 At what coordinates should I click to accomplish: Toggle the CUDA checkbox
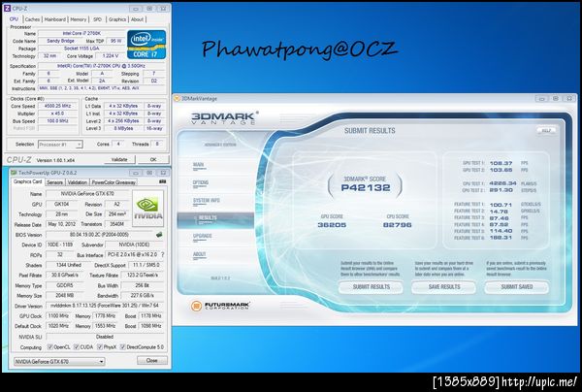point(76,347)
